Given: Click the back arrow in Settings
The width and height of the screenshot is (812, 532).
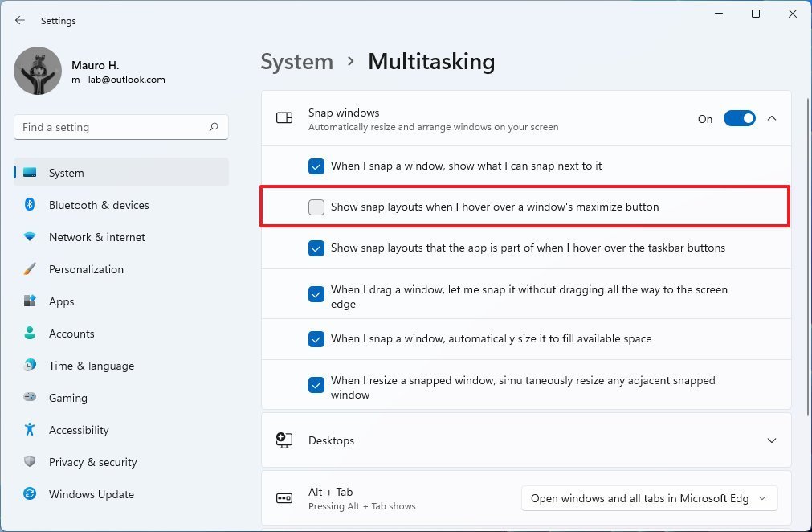Looking at the screenshot, I should pos(19,20).
